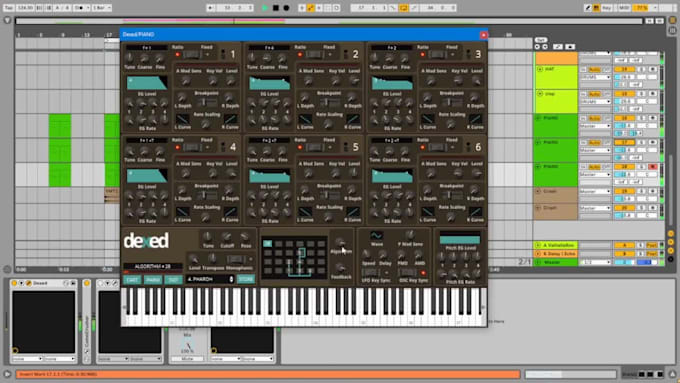The width and height of the screenshot is (680, 383).
Task: Click the Feedback knob in Dexed
Action: tap(340, 268)
